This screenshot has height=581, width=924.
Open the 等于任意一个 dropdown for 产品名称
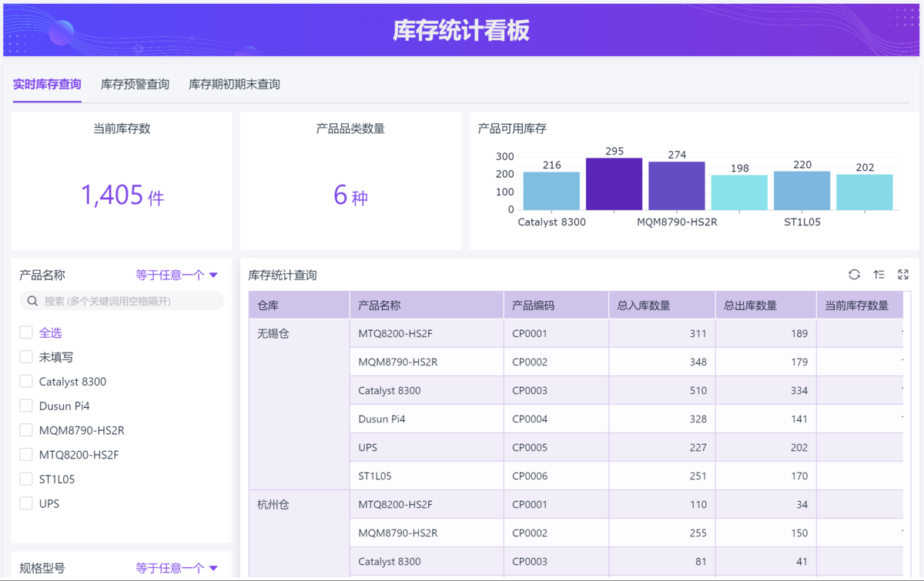coord(177,275)
